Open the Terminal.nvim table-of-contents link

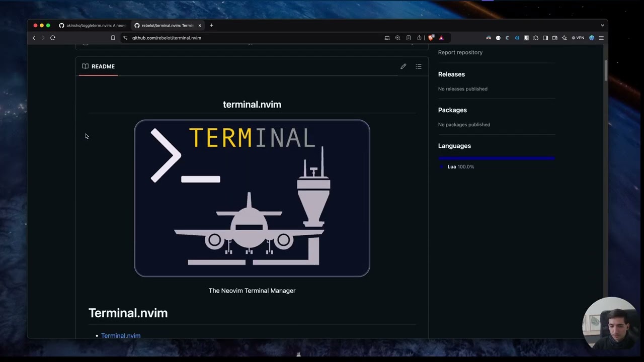121,335
